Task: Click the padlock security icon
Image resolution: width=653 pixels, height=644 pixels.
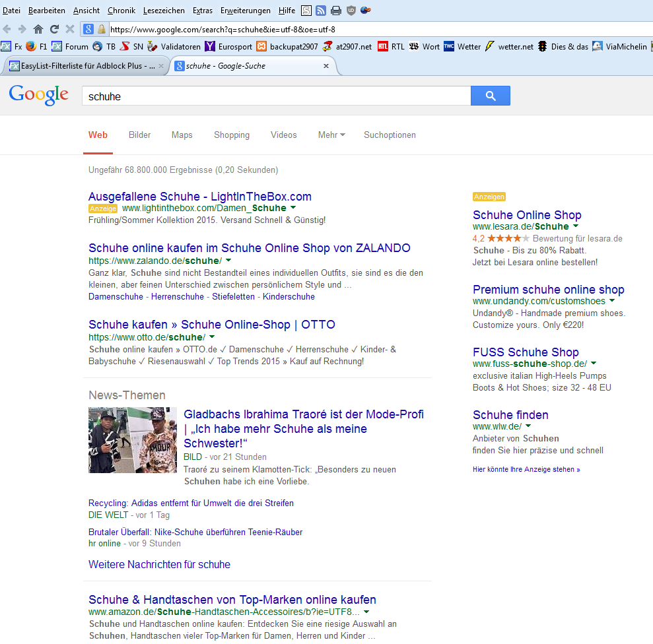Action: coord(101,29)
